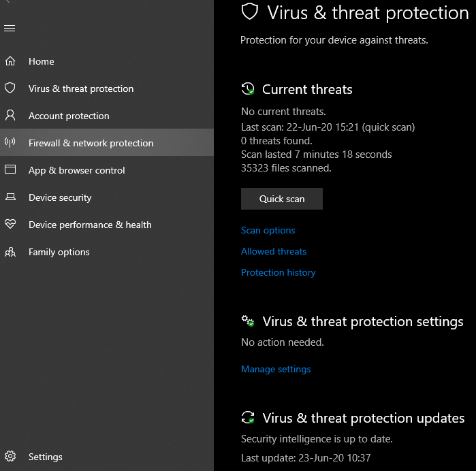Click the App & browser control window icon

pos(10,170)
